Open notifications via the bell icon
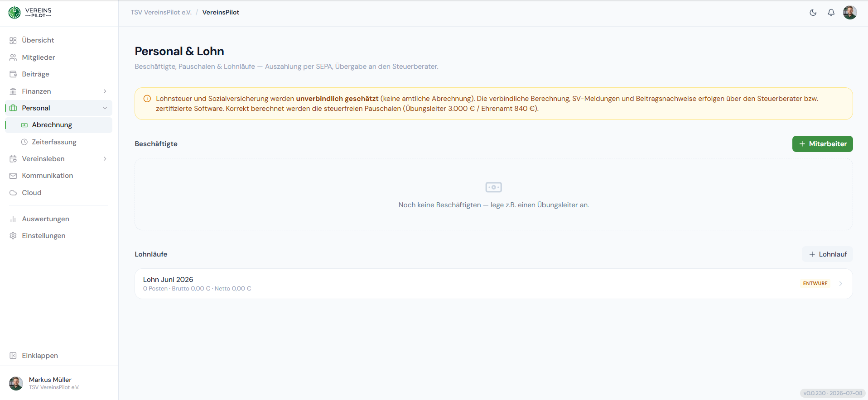This screenshot has height=400, width=868. point(831,13)
